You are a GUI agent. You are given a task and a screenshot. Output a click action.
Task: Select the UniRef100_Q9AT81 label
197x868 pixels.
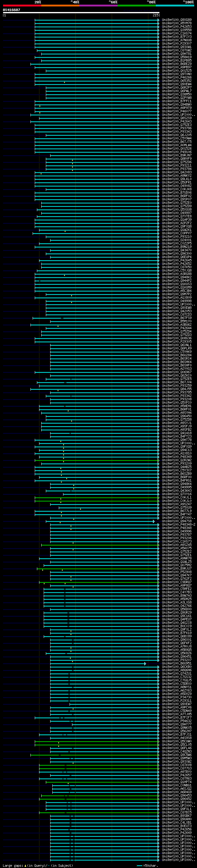pos(177,54)
